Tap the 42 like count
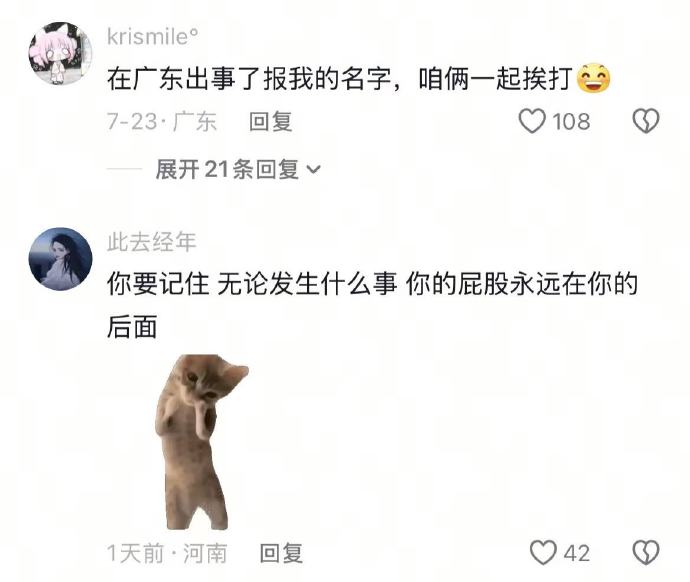The width and height of the screenshot is (690, 582). pyautogui.click(x=577, y=553)
